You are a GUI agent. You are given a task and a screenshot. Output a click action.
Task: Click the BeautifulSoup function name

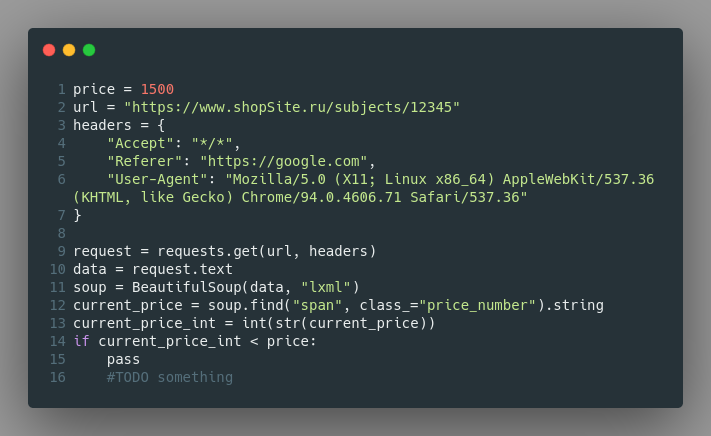click(x=187, y=287)
